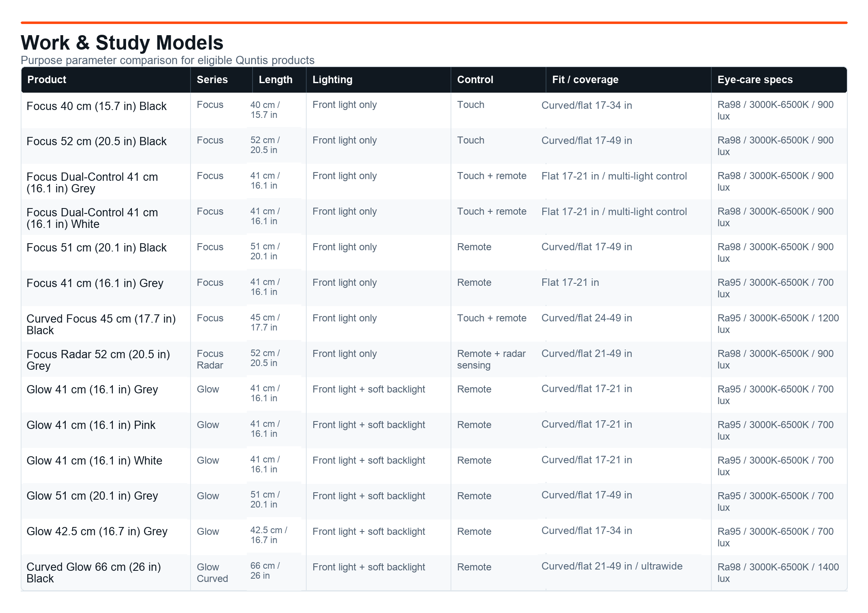
Task: Click 'Curved/flat 17-49 in' in Glow 51 cm row
Action: pos(587,495)
